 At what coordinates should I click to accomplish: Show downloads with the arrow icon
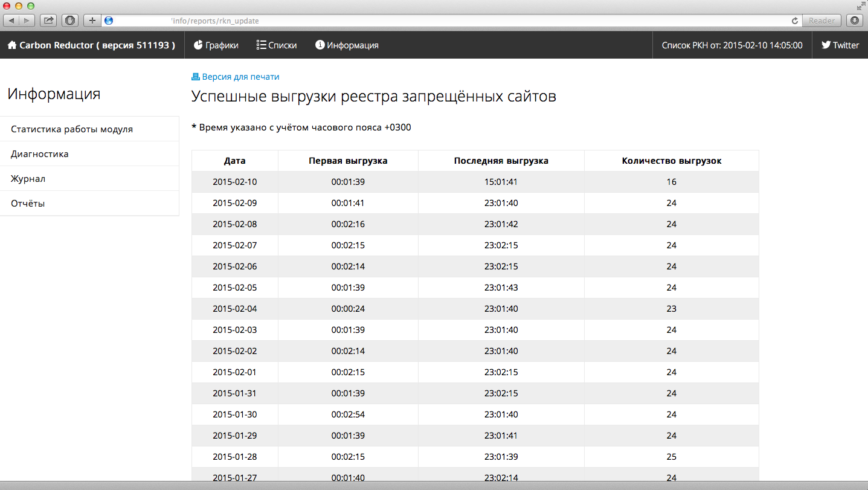point(854,21)
